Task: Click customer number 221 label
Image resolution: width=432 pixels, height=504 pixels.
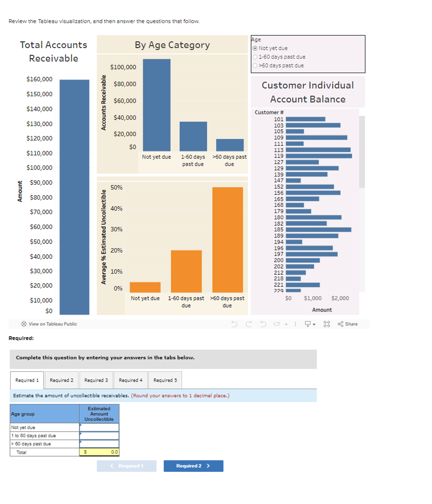Action: point(279,285)
